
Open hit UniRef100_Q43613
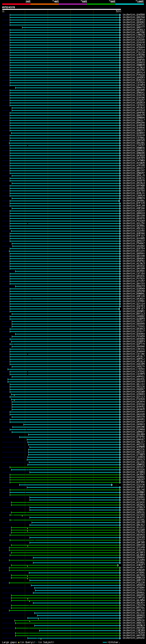click(134, 30)
